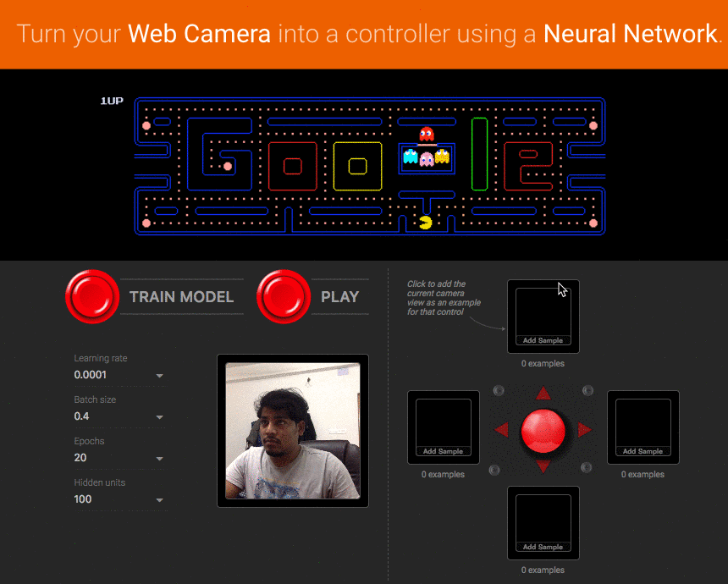This screenshot has width=728, height=584.
Task: Click the red ghost in the maze
Action: click(x=426, y=134)
